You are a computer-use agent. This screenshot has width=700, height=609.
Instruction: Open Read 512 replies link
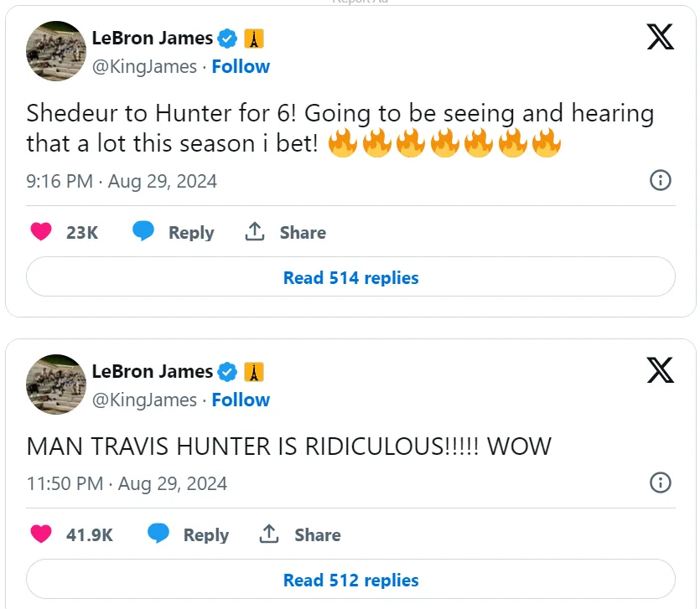click(349, 580)
